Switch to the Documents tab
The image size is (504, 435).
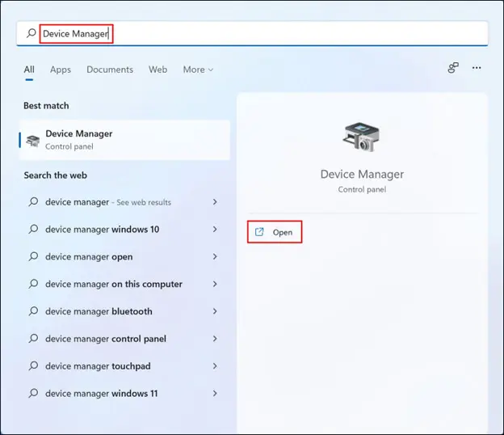point(110,70)
